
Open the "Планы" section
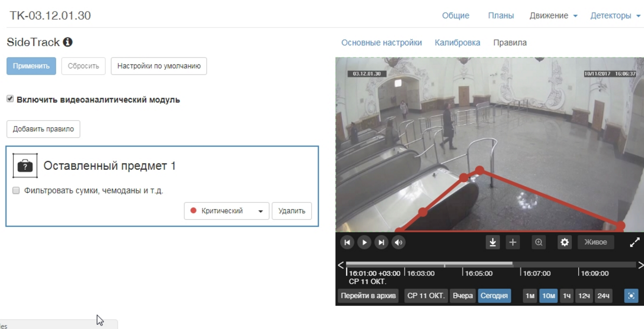coord(501,15)
